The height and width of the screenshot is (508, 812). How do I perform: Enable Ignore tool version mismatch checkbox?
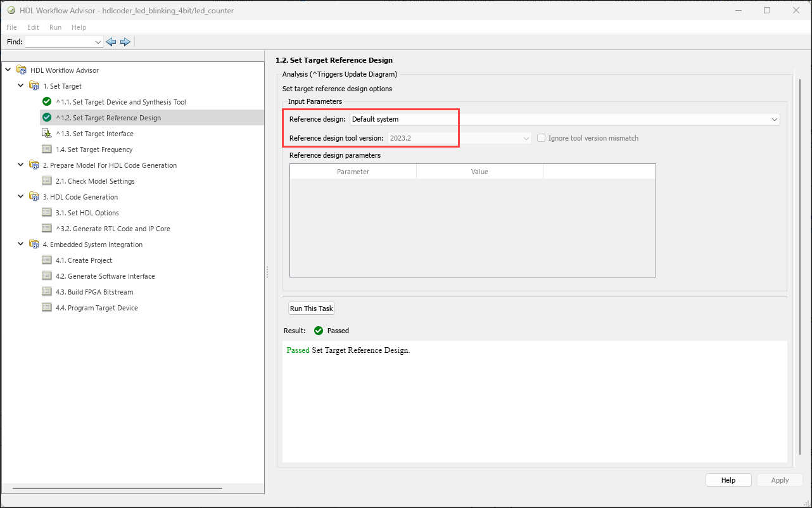click(542, 138)
